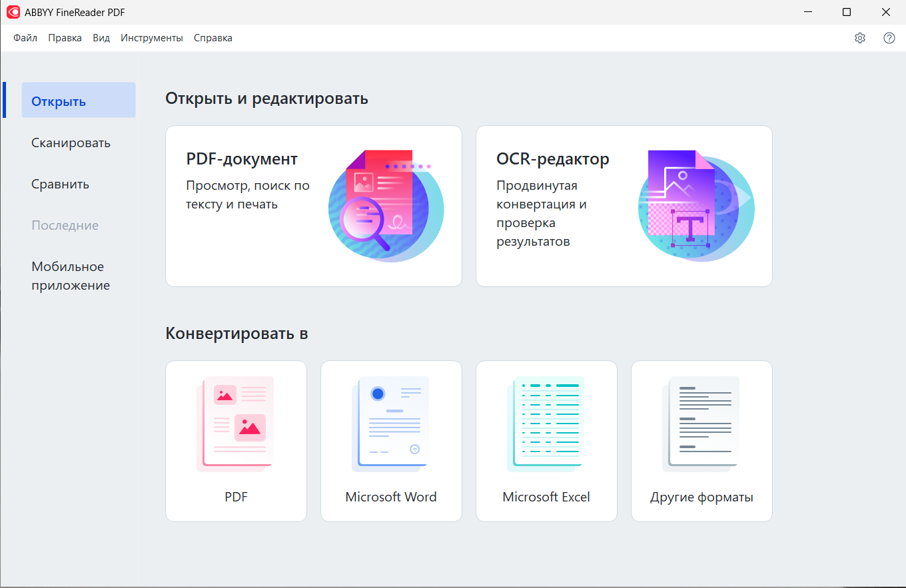Click the PDF-документ card title
This screenshot has width=906, height=588.
tap(242, 159)
